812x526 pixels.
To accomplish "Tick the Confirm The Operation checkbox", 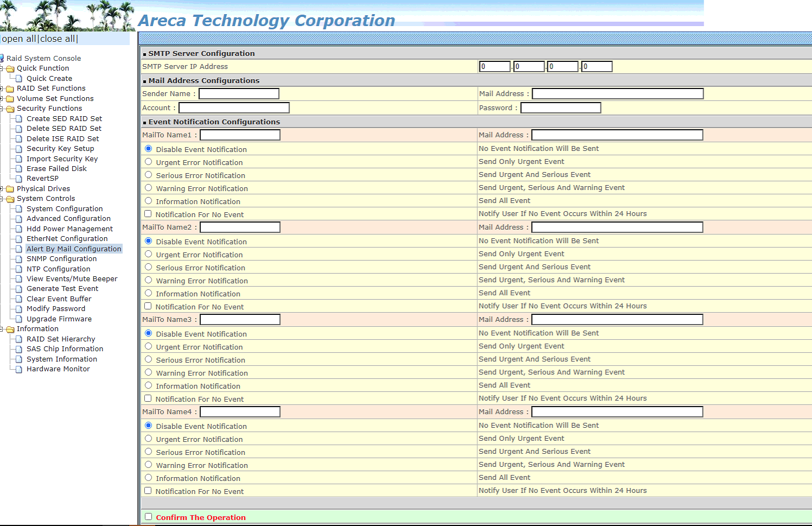I will point(148,517).
